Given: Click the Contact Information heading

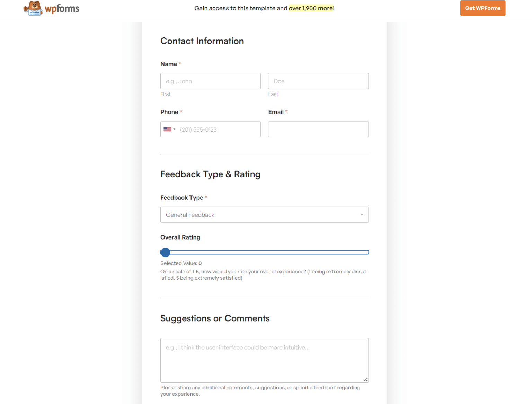Looking at the screenshot, I should coord(202,41).
